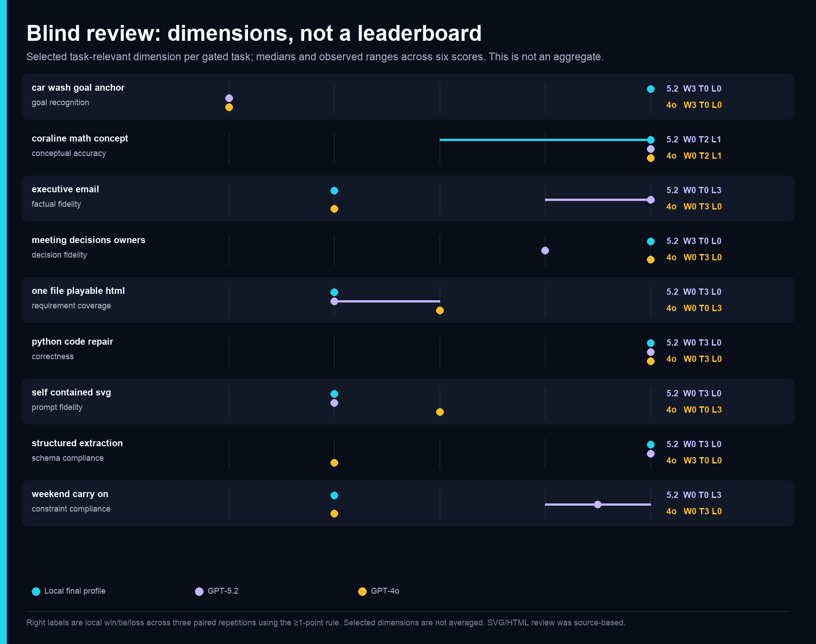Click the orange GPT-4o dot in meeting decisions row

click(x=651, y=259)
